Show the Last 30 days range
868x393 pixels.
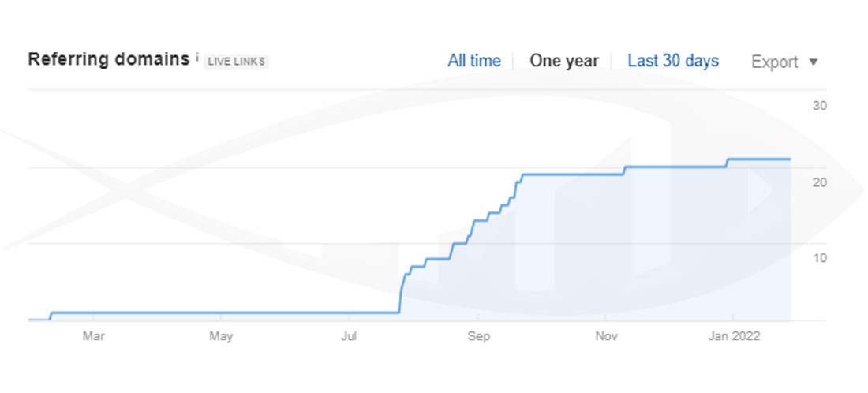672,61
